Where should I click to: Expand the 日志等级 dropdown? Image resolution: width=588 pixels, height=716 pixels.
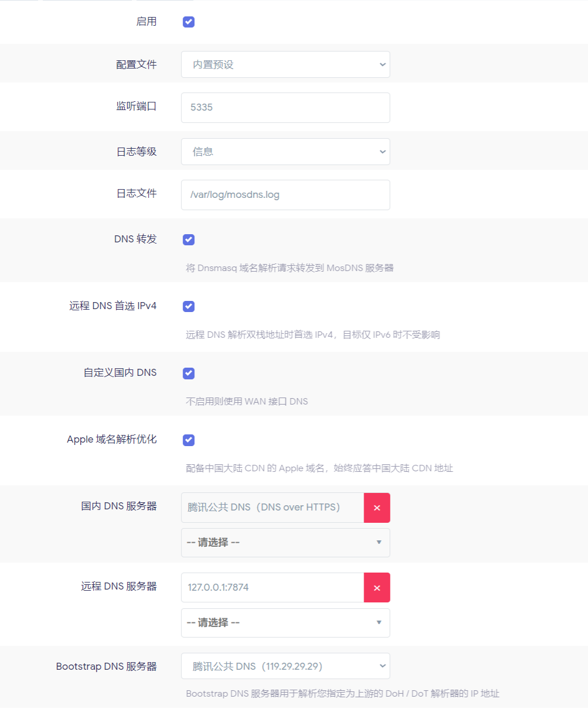pyautogui.click(x=285, y=152)
